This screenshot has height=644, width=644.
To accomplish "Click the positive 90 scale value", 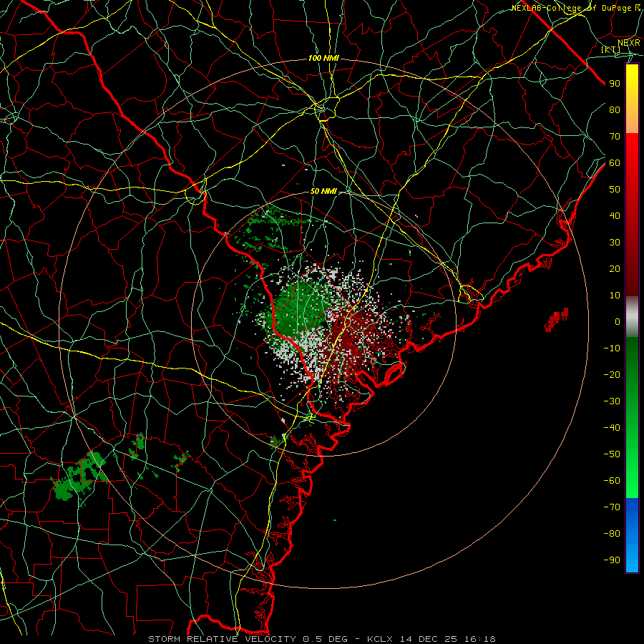I will [x=615, y=84].
